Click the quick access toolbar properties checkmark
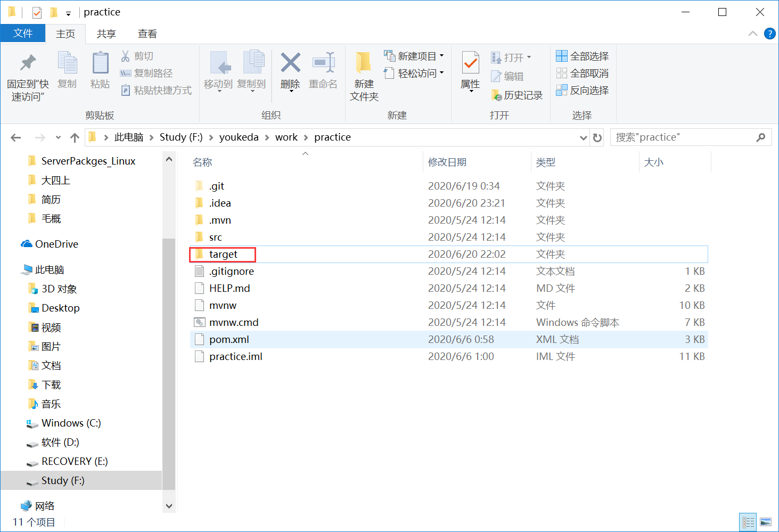This screenshot has height=532, width=779. point(37,12)
